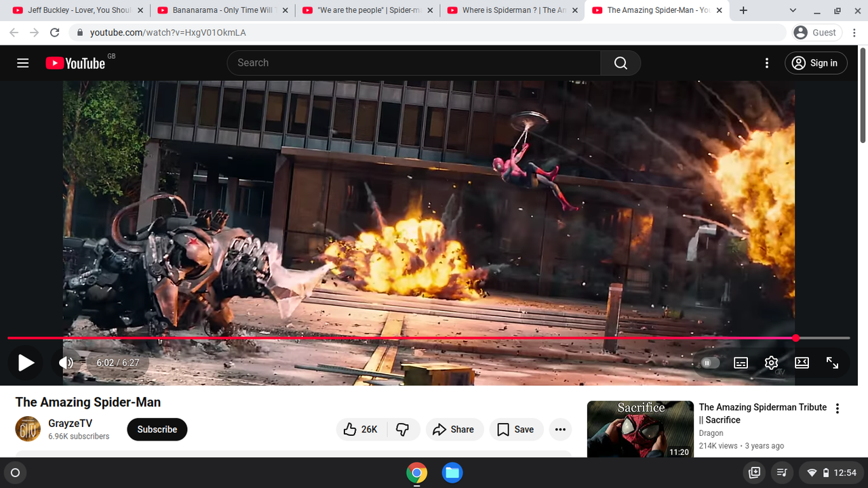Mute the video volume
The width and height of the screenshot is (868, 488).
[66, 363]
